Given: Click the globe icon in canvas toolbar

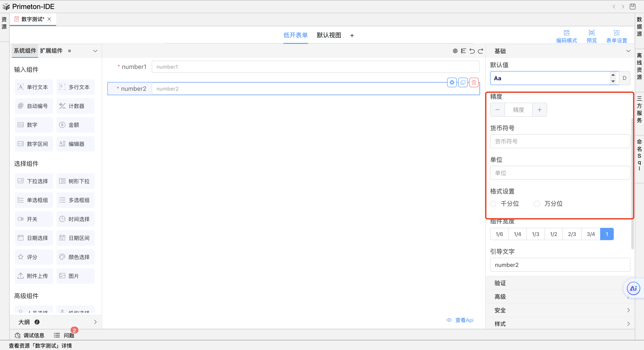Looking at the screenshot, I should click(455, 51).
